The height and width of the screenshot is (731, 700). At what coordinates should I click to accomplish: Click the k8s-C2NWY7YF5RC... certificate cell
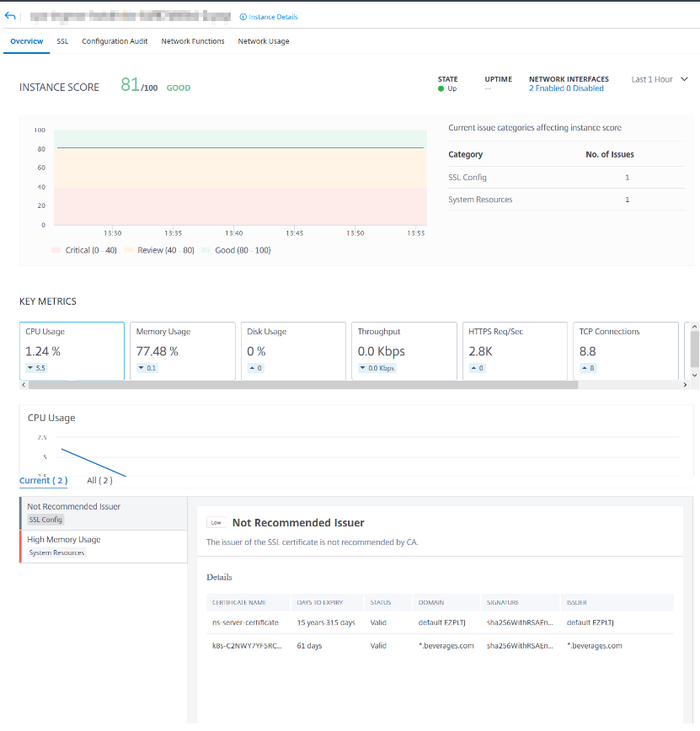(x=247, y=646)
